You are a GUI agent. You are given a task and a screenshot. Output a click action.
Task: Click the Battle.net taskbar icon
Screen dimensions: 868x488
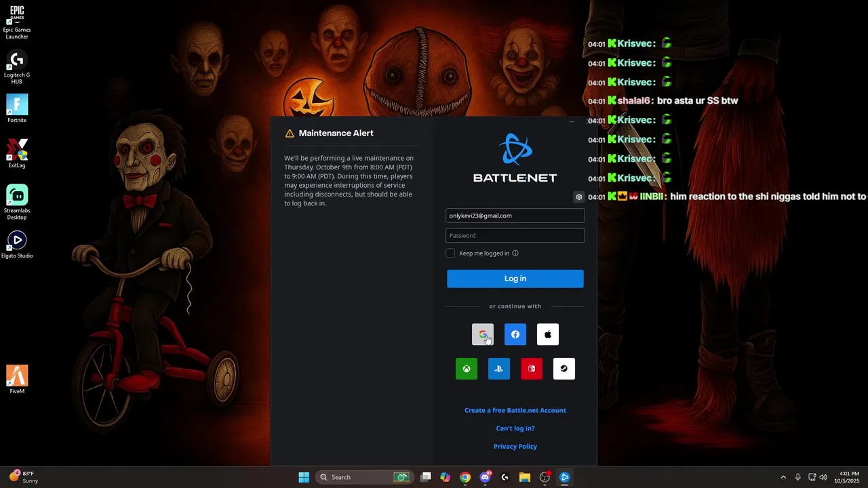564,477
